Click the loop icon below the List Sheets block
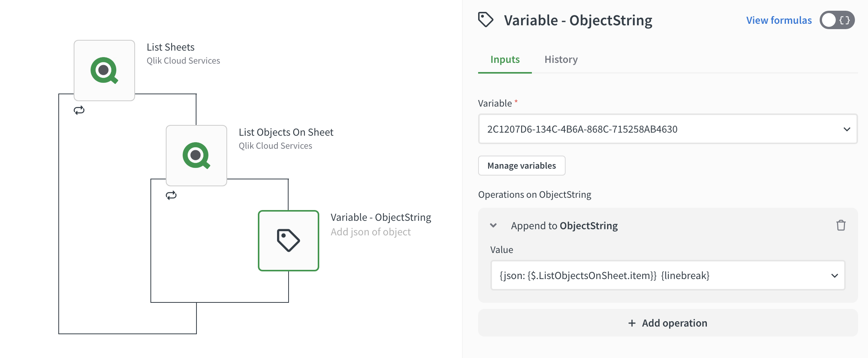 coord(79,110)
